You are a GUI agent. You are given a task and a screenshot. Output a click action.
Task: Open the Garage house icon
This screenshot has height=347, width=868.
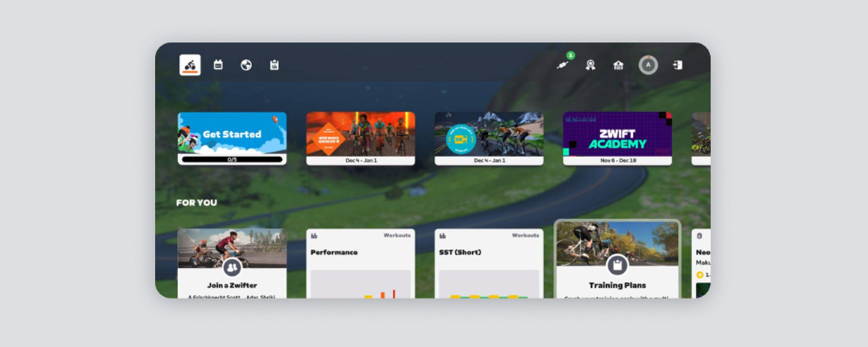pyautogui.click(x=618, y=65)
